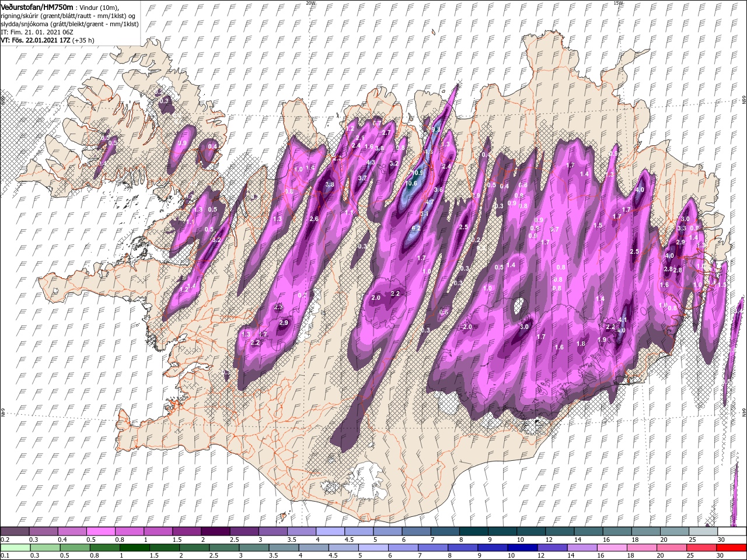
Task: Select the lilac 14–16 swatch, lower legend
Action: click(x=582, y=548)
